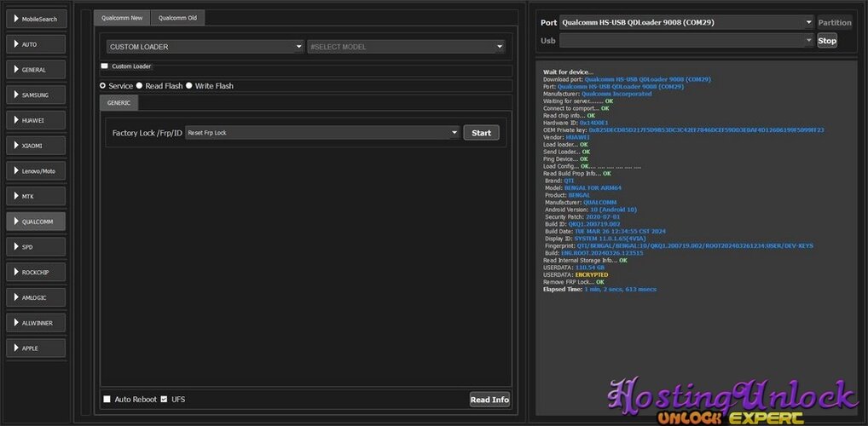This screenshot has width=868, height=426.
Task: Open the AUTO sidebar section
Action: [36, 44]
